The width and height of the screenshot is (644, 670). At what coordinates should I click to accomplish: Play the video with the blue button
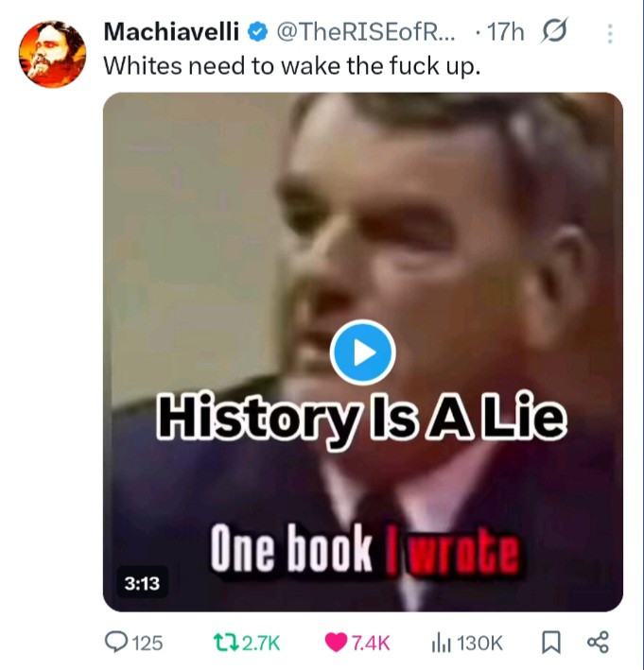(x=362, y=352)
